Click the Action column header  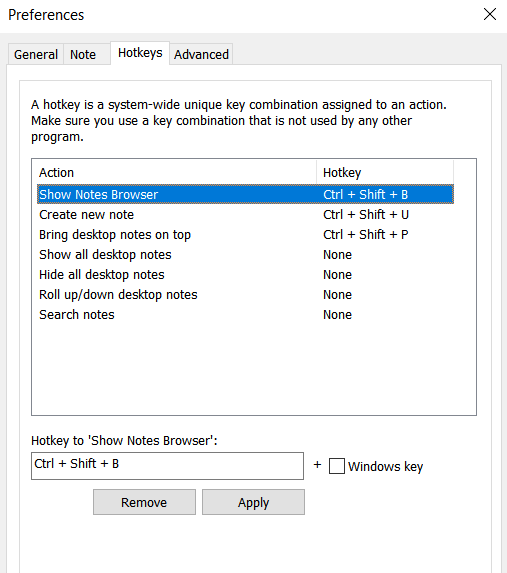(174, 172)
